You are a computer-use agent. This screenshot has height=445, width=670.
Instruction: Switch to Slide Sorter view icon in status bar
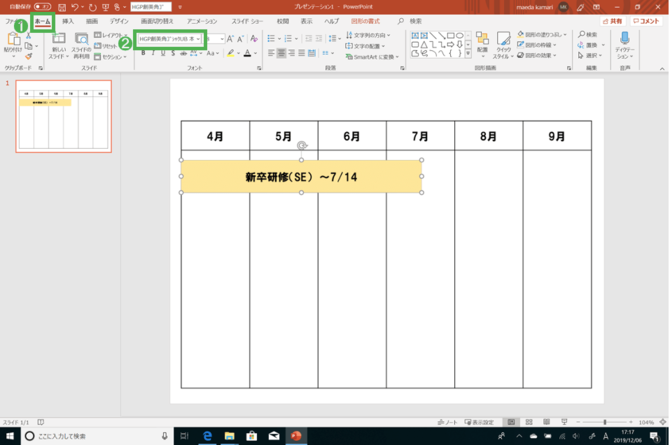coord(529,422)
